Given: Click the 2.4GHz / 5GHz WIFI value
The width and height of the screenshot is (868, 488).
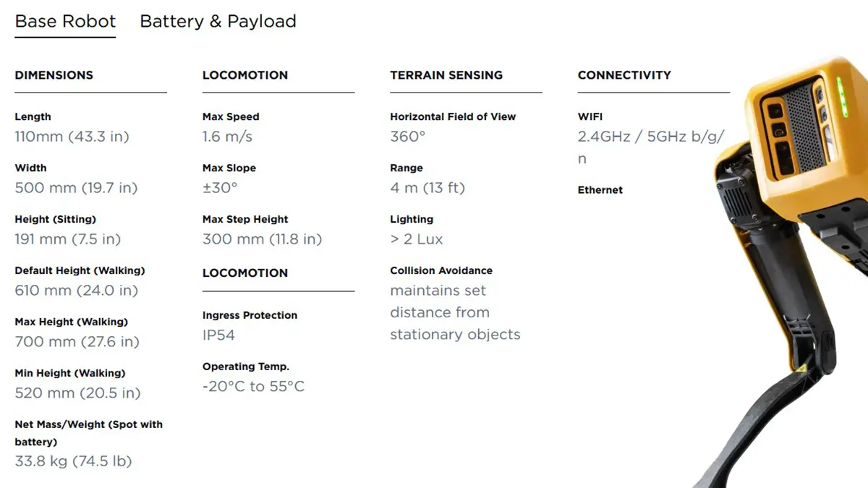Looking at the screenshot, I should [x=650, y=137].
